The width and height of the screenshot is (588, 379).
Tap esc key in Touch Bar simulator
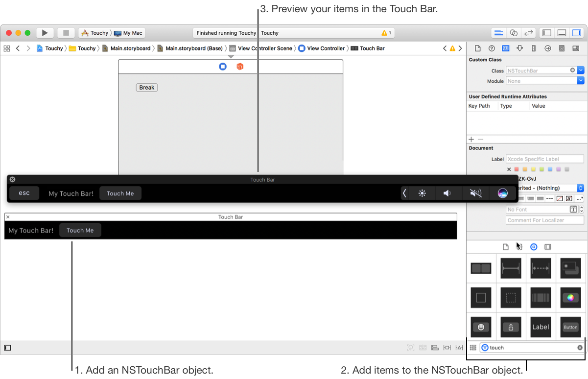pyautogui.click(x=24, y=193)
